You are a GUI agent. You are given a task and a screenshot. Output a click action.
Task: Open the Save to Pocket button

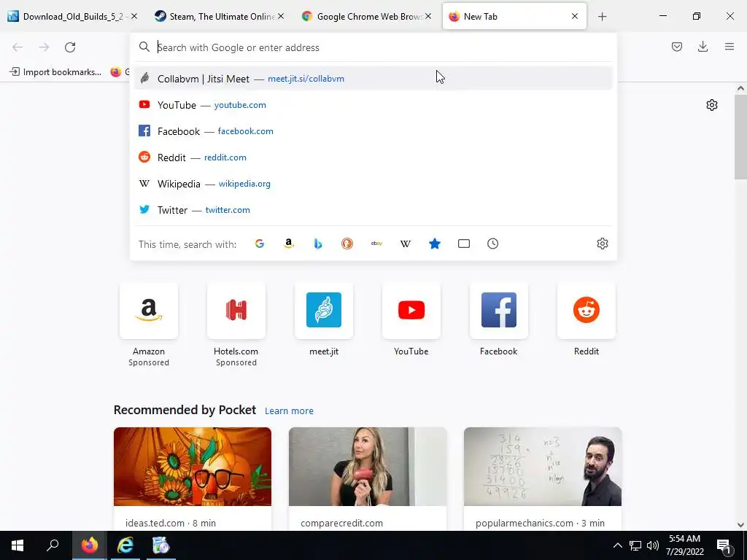coord(677,47)
